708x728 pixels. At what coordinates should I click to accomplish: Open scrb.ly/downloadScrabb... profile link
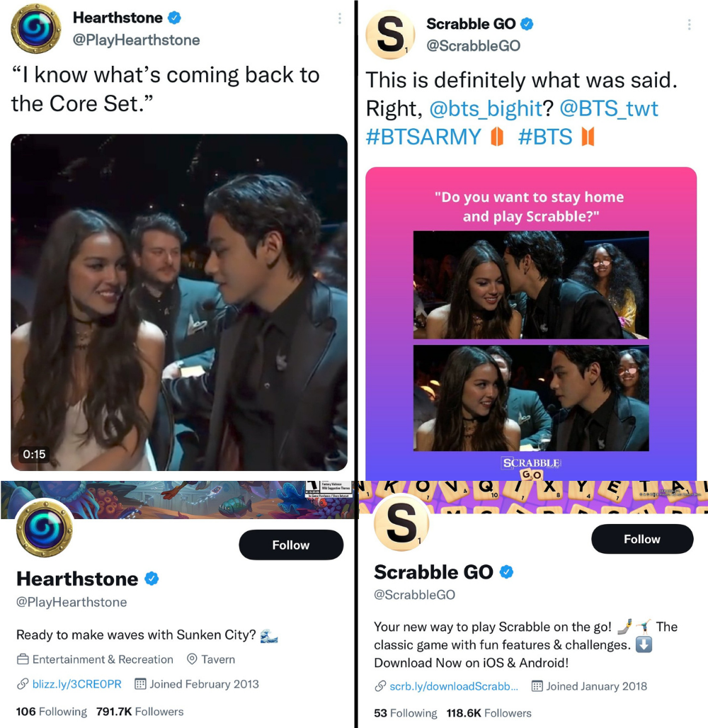pos(454,686)
